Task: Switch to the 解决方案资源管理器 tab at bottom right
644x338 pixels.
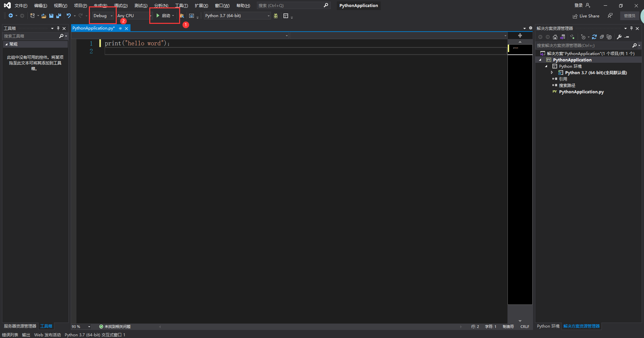Action: tap(581, 326)
